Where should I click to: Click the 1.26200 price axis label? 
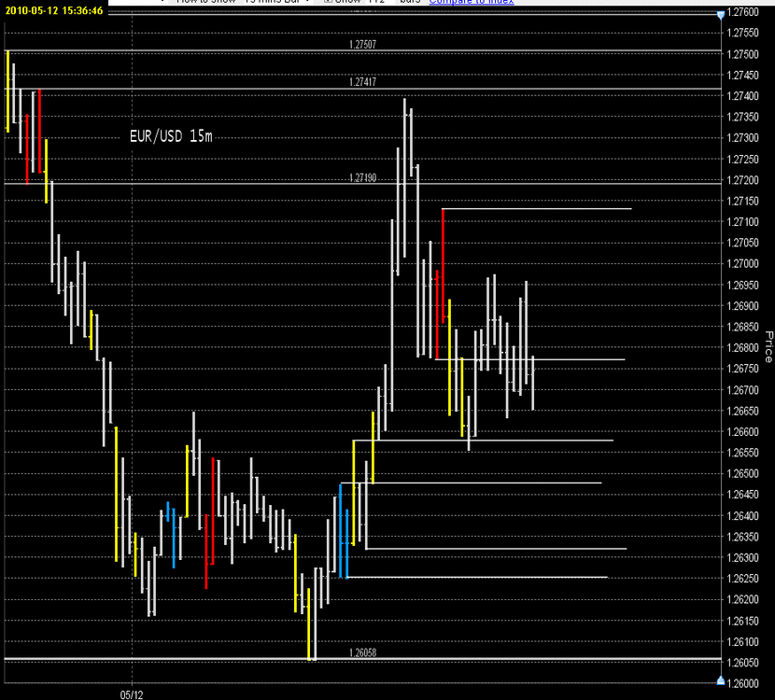point(743,599)
